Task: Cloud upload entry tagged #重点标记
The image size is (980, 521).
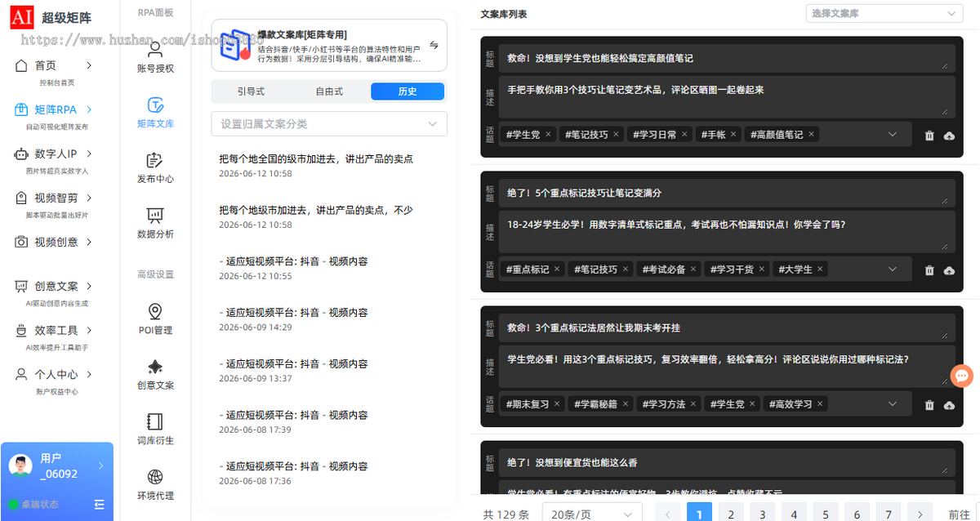Action: [949, 270]
